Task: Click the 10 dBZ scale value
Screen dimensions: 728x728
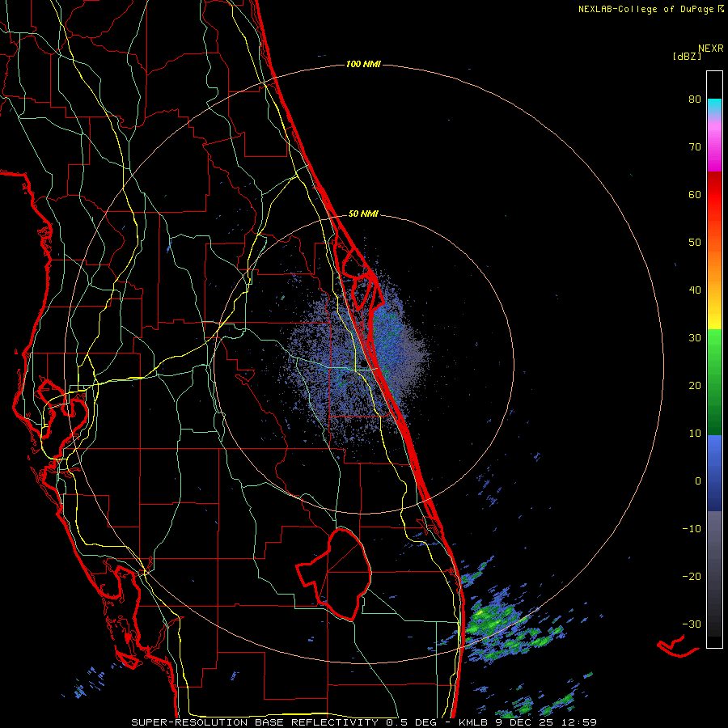Action: [x=695, y=434]
